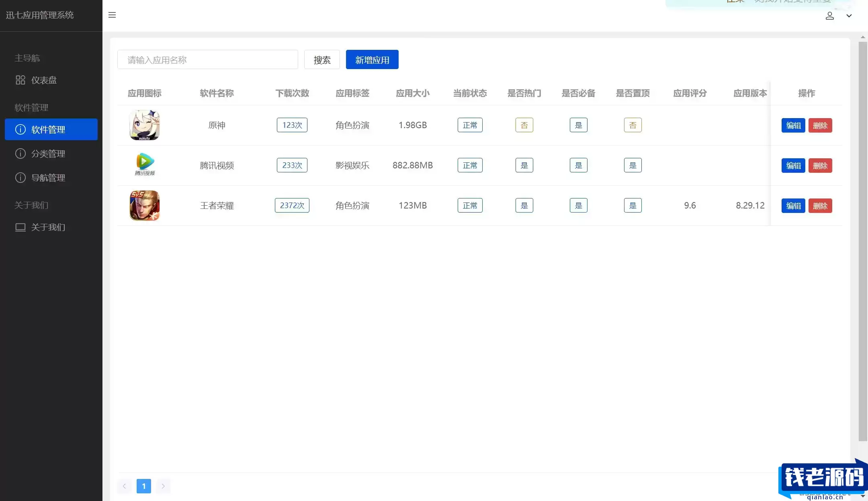Click the 搜索 button
The image size is (868, 501).
click(x=322, y=59)
